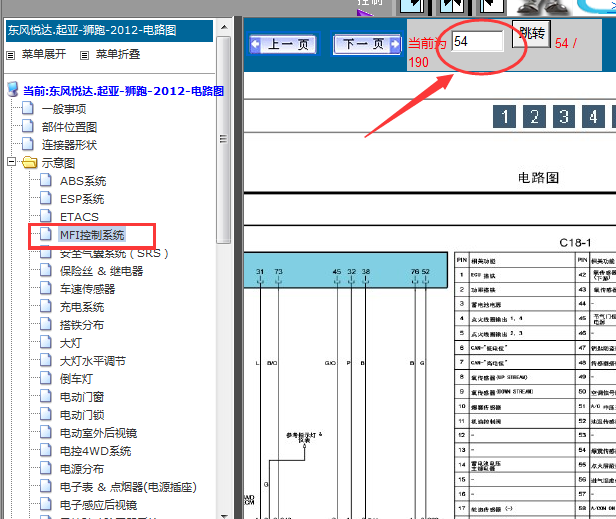Screen dimensions: 616x519
Task: Go to next page with 下一页 button
Action: tap(367, 44)
